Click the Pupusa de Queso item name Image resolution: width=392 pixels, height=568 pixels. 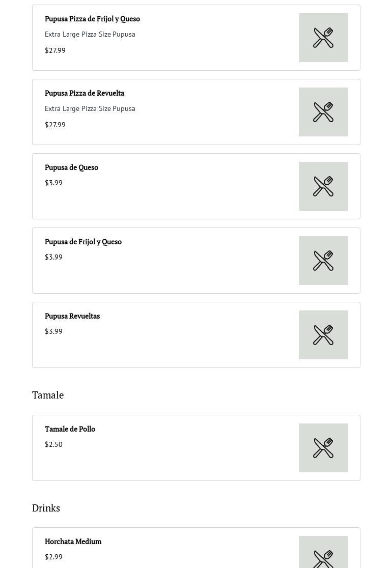pos(71,167)
